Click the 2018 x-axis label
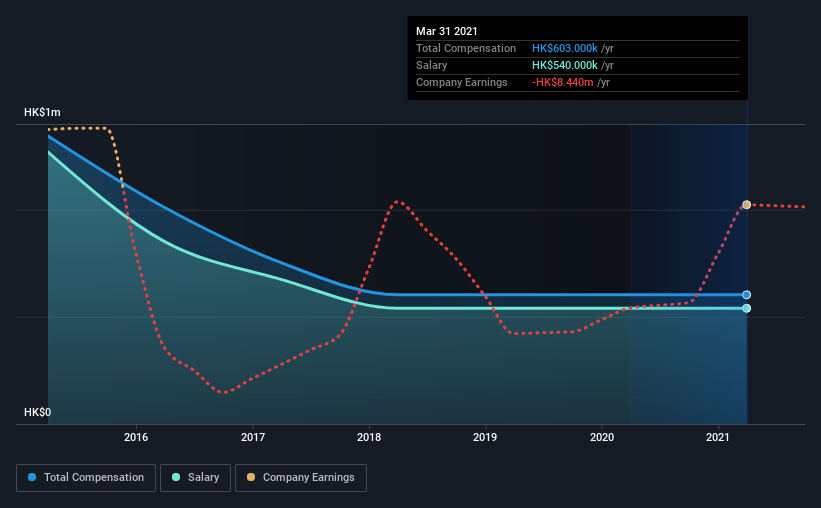 point(369,437)
